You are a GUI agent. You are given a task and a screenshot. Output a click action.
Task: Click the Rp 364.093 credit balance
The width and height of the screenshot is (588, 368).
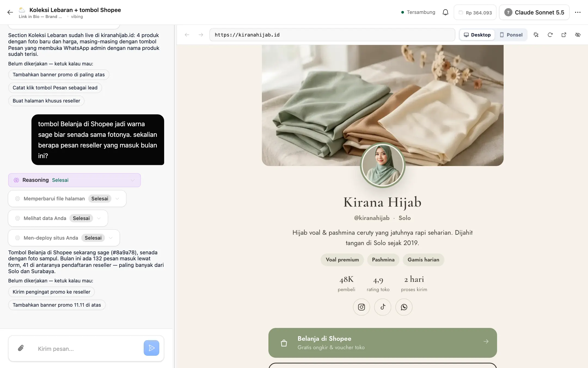coord(475,13)
